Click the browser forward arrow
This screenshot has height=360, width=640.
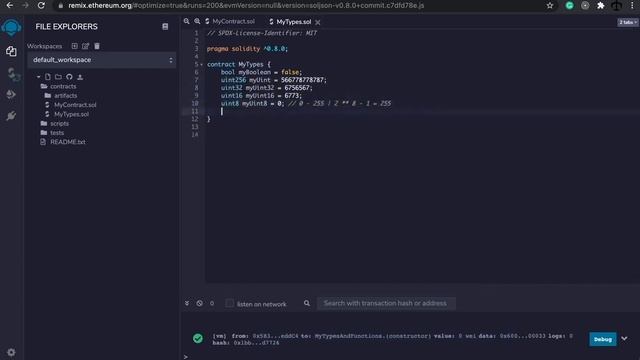(25, 5)
